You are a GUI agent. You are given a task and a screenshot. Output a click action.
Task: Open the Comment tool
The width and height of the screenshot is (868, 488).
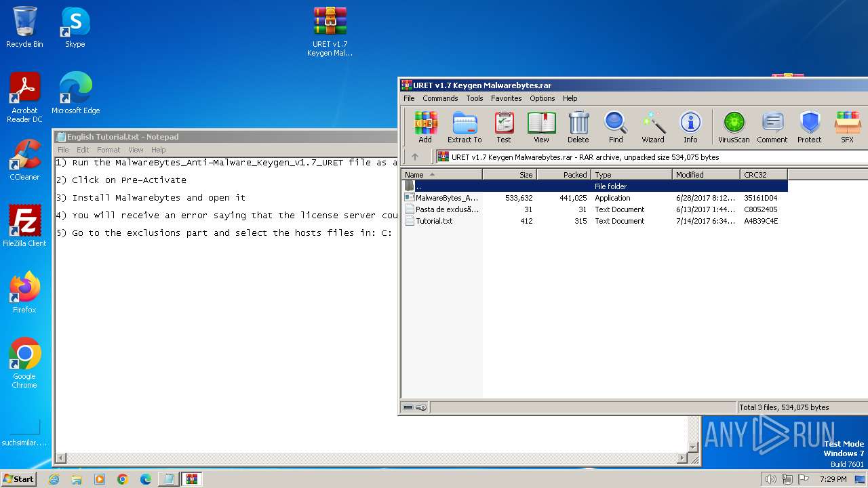[x=772, y=127]
